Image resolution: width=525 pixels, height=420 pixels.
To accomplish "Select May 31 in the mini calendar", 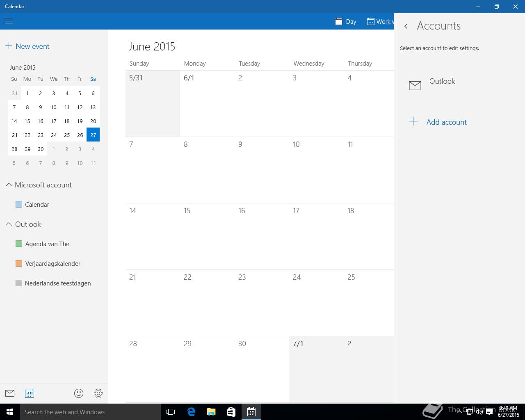I will (x=14, y=93).
